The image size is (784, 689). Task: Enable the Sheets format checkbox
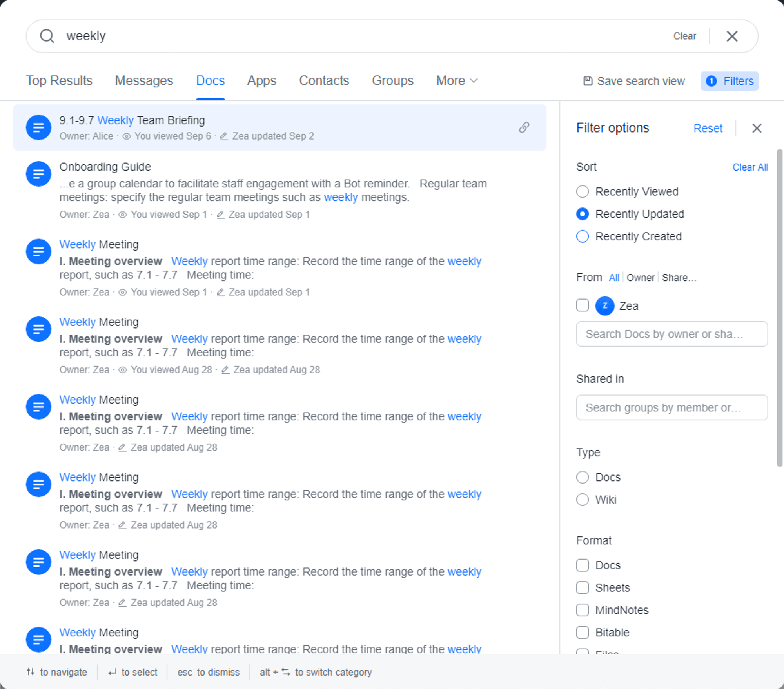pos(582,588)
